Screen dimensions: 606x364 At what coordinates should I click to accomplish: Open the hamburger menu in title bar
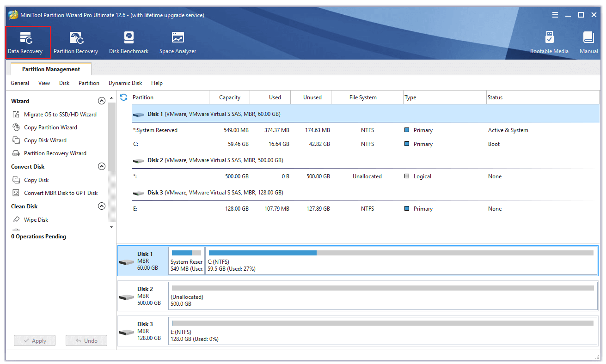click(x=555, y=15)
